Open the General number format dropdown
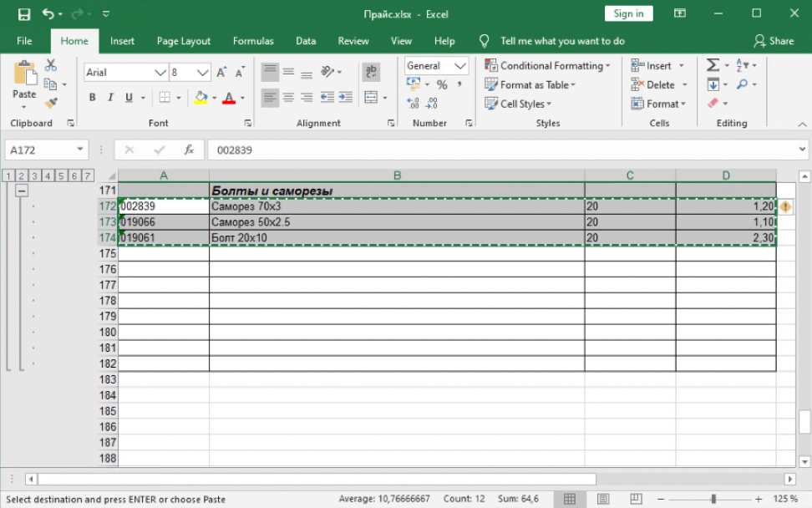The image size is (812, 508). coord(460,65)
